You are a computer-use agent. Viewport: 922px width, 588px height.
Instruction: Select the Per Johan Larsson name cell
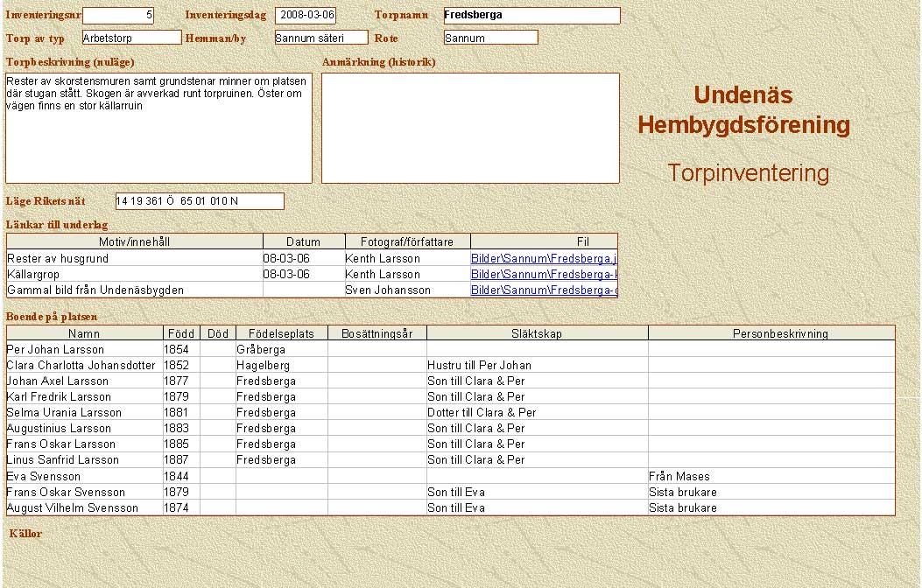(84, 350)
